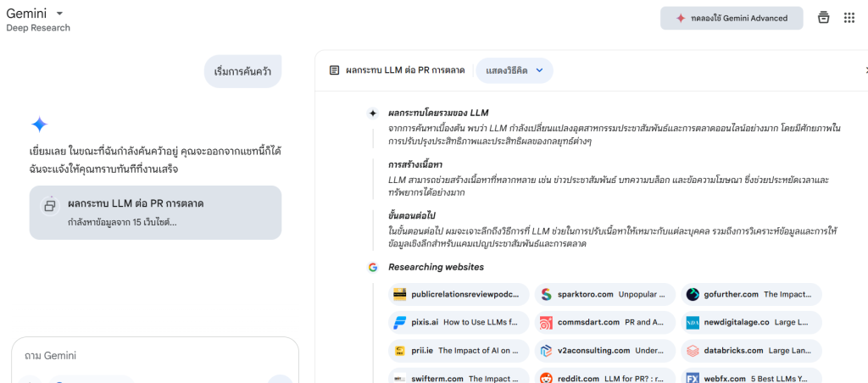Click the try Gemini Advanced button
The height and width of the screenshot is (383, 868).
click(x=731, y=19)
